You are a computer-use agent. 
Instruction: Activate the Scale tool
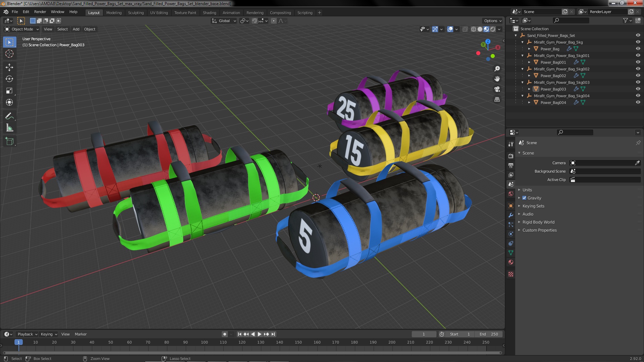[9, 91]
